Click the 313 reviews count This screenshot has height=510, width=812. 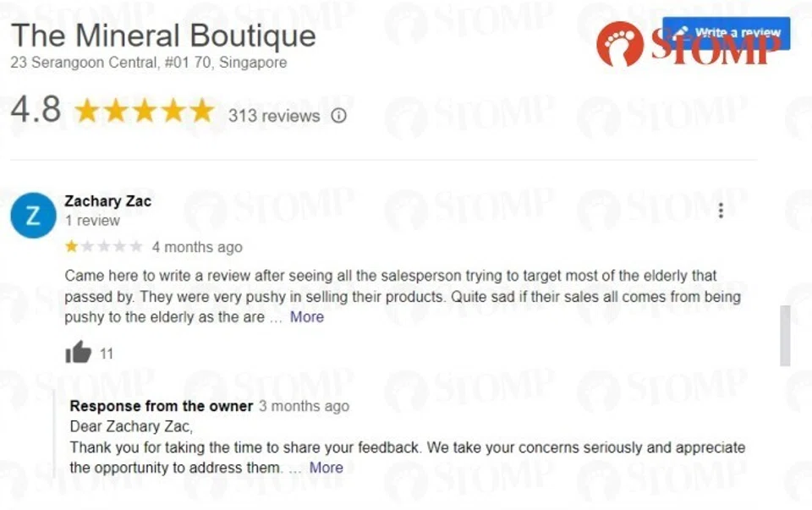pyautogui.click(x=274, y=116)
